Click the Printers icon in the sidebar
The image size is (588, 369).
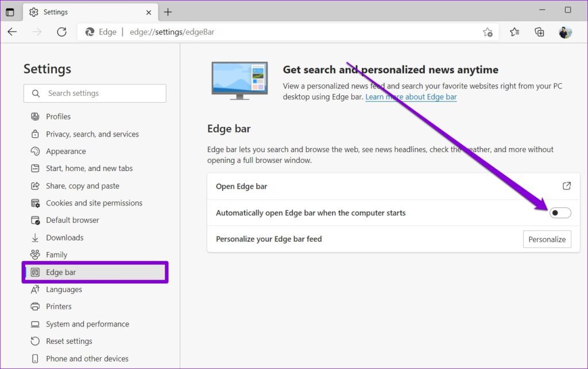click(35, 306)
